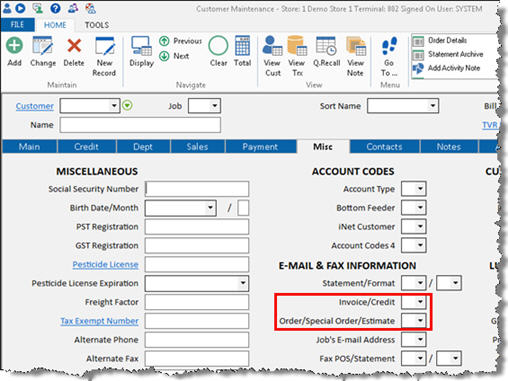Open the Birth Date dropdown
The image size is (508, 381).
210,208
